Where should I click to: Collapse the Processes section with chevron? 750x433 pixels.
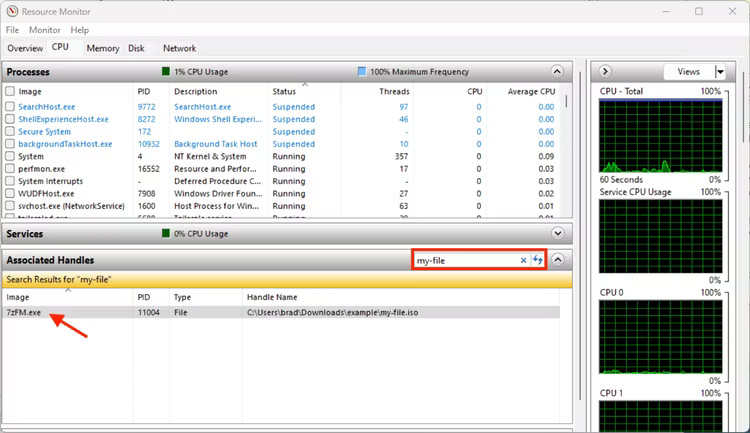tap(557, 72)
